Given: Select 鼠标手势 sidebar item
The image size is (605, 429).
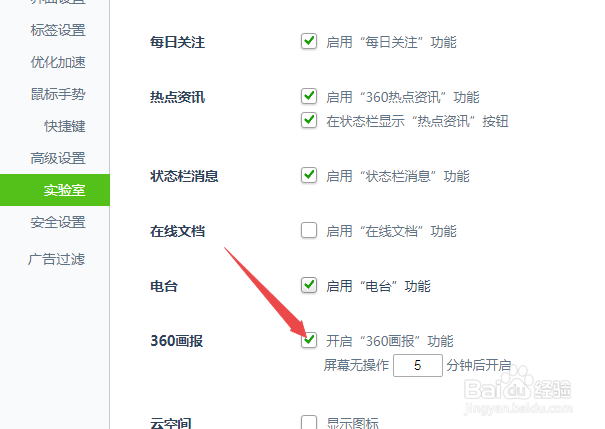Looking at the screenshot, I should pyautogui.click(x=58, y=94).
